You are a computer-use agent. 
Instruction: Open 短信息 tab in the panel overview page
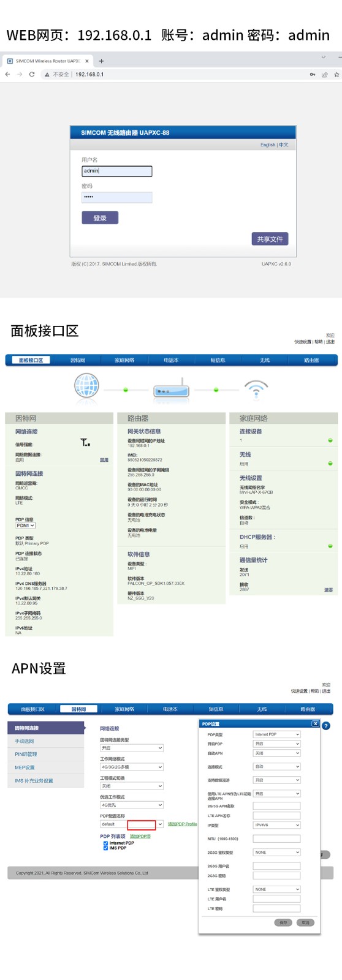coord(218,360)
